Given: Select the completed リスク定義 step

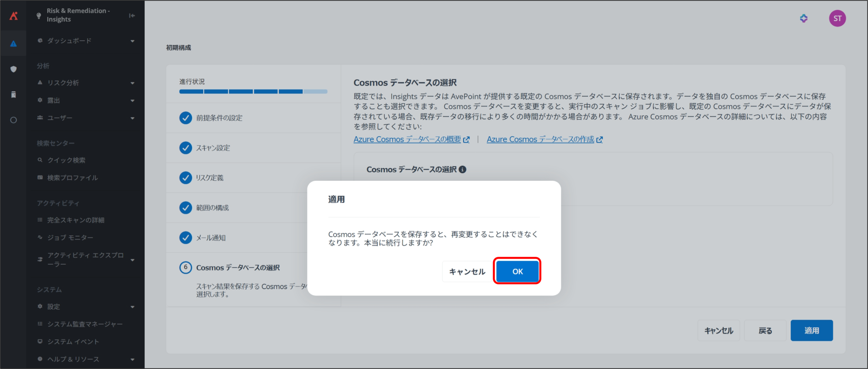Looking at the screenshot, I should (x=210, y=178).
